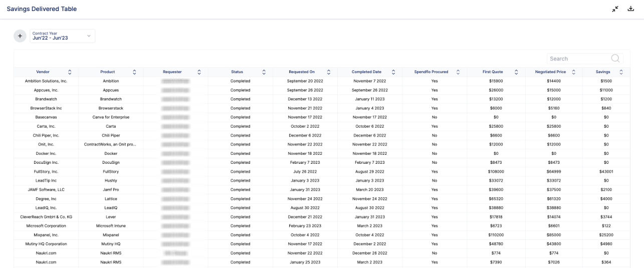Click the $108000 first quote value
This screenshot has height=268, width=644.
[496, 171]
